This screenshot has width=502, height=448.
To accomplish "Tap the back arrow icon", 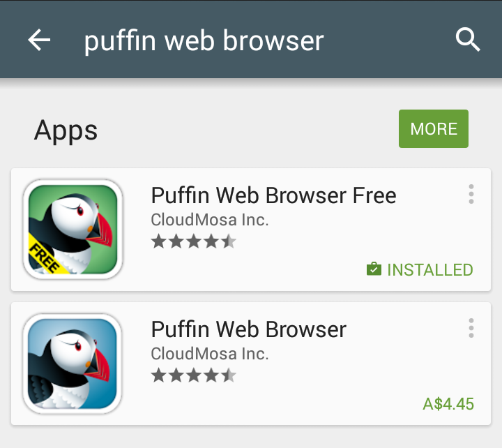I will [39, 40].
